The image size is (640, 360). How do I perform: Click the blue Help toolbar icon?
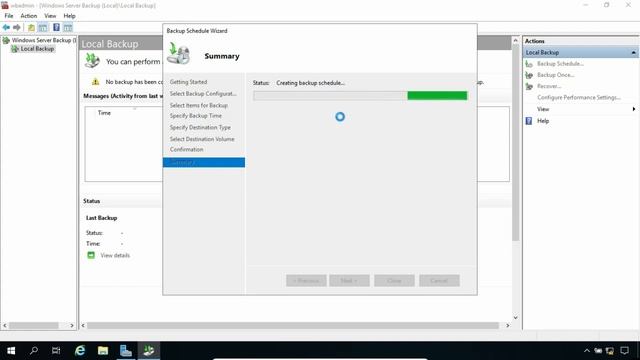pyautogui.click(x=56, y=27)
